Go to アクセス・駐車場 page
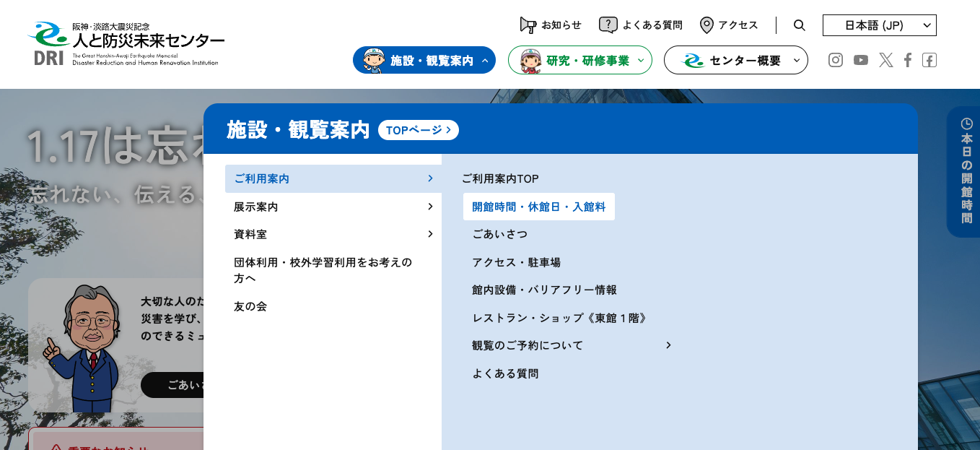The width and height of the screenshot is (980, 450). (x=516, y=262)
